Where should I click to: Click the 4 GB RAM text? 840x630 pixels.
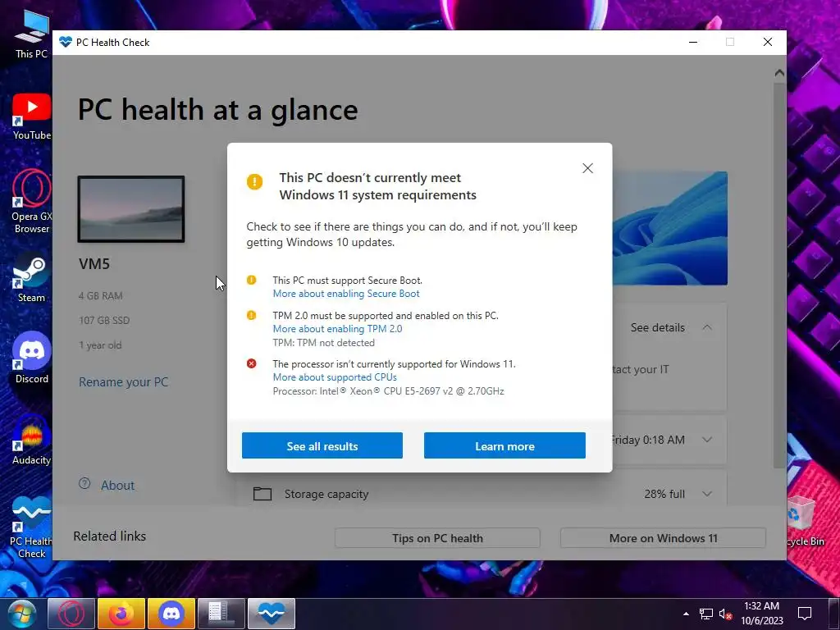(101, 295)
